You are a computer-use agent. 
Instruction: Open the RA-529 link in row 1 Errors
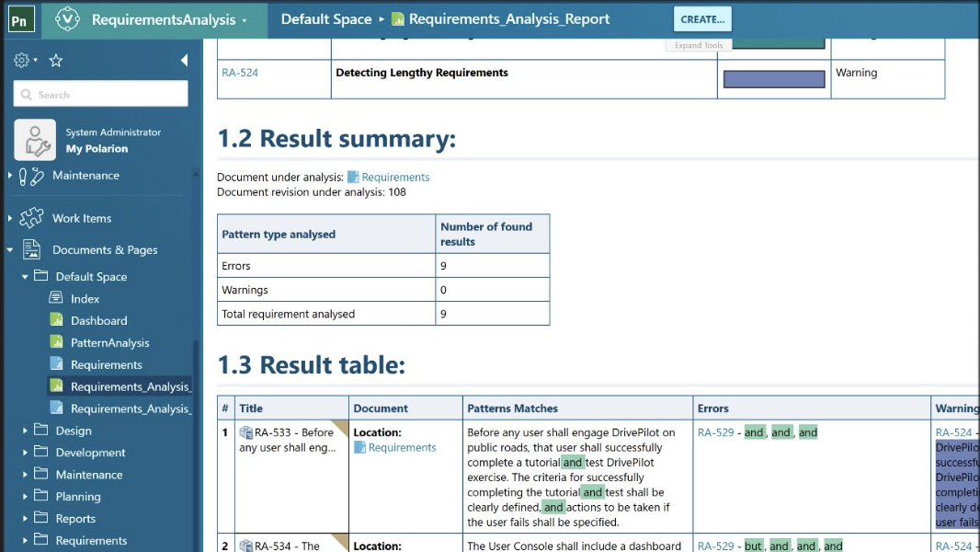715,432
